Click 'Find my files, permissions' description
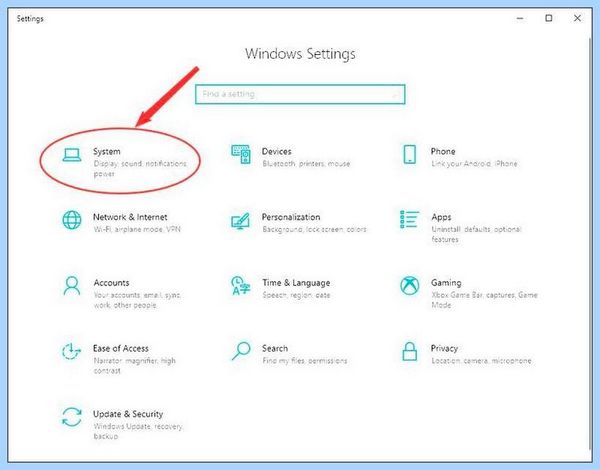 (305, 361)
